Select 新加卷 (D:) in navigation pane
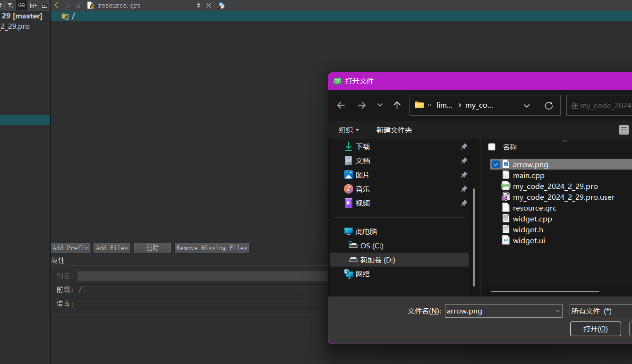The width and height of the screenshot is (632, 364). click(377, 260)
